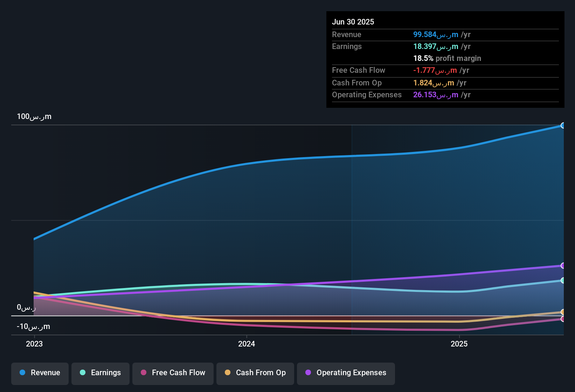575x392 pixels.
Task: Click the pink Free Cash Flow dot icon
Action: coord(143,373)
